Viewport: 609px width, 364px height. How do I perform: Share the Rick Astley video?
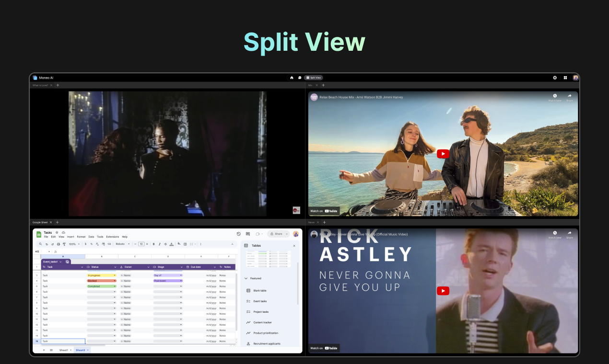[x=569, y=235]
